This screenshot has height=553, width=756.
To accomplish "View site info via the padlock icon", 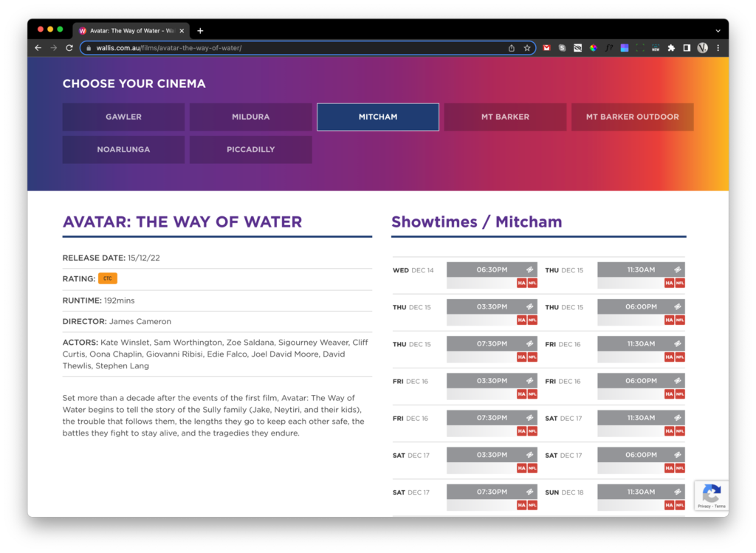I will point(89,48).
